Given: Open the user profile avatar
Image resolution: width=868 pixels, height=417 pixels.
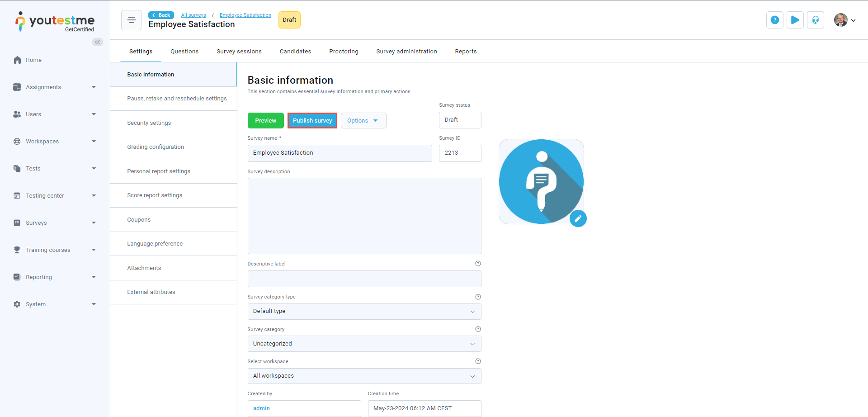Looking at the screenshot, I should pyautogui.click(x=841, y=20).
